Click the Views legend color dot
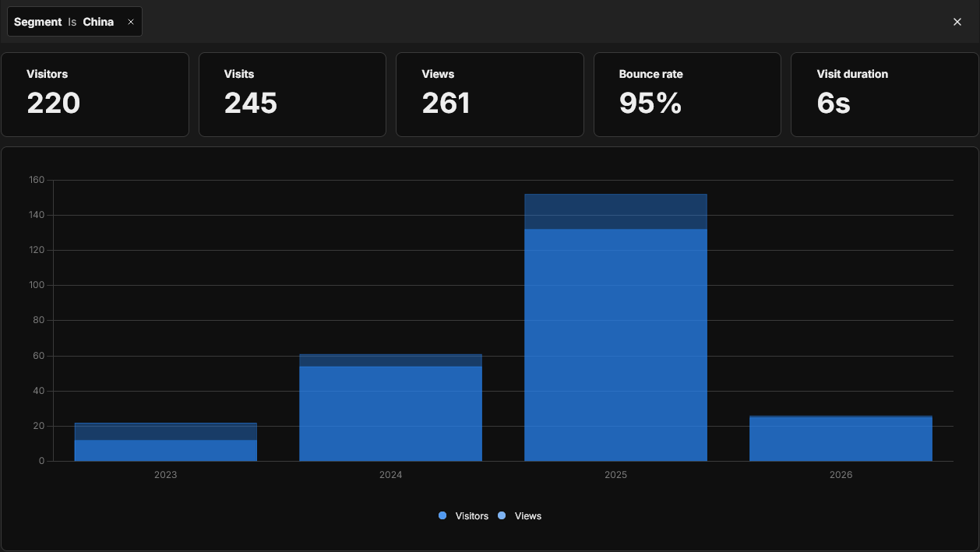This screenshot has width=980, height=552. [502, 516]
